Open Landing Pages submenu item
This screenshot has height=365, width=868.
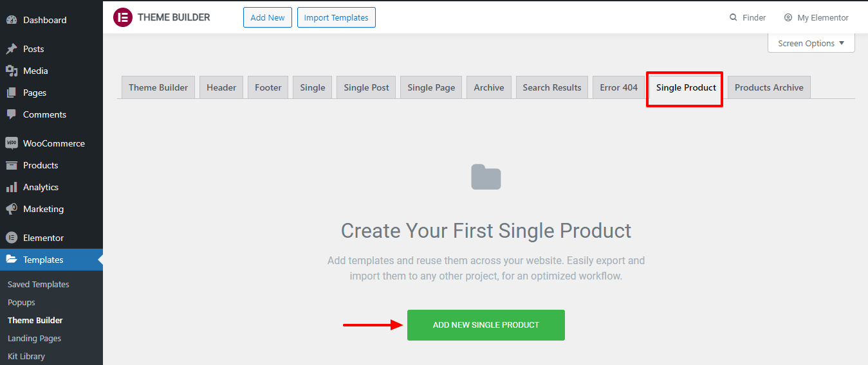(34, 338)
